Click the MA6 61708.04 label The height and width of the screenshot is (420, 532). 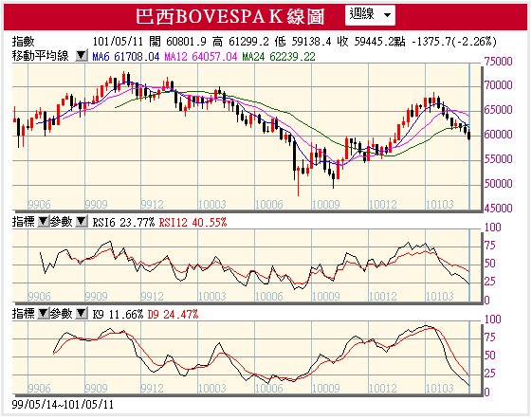[x=126, y=56]
